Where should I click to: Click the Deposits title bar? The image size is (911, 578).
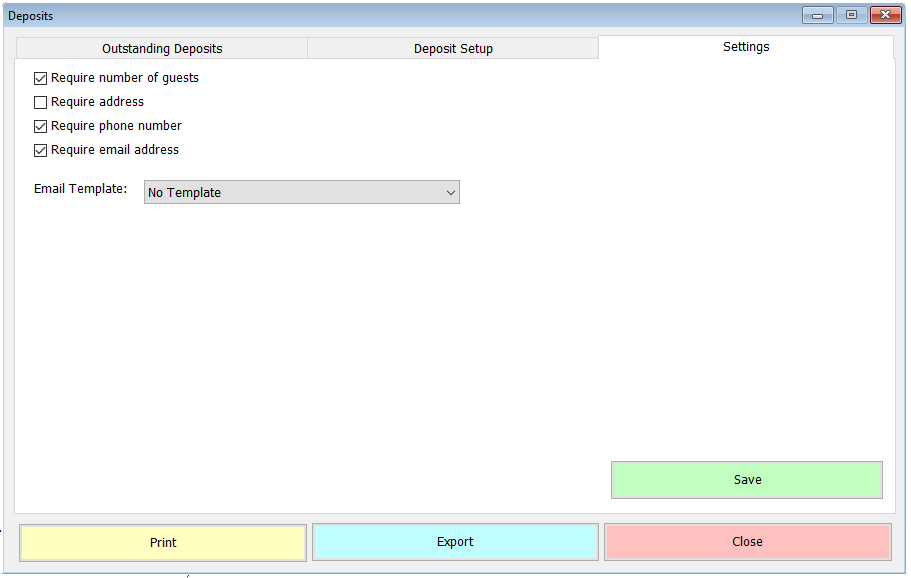pos(400,15)
